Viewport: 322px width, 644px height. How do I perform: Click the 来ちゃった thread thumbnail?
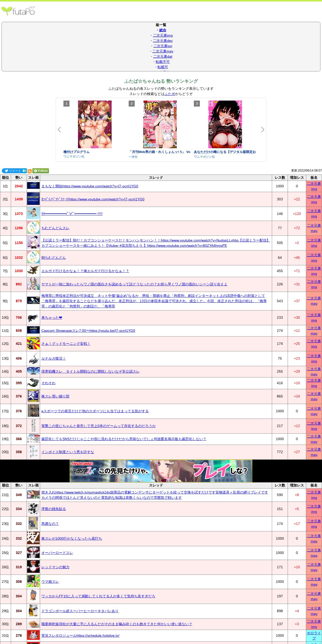tap(33, 317)
